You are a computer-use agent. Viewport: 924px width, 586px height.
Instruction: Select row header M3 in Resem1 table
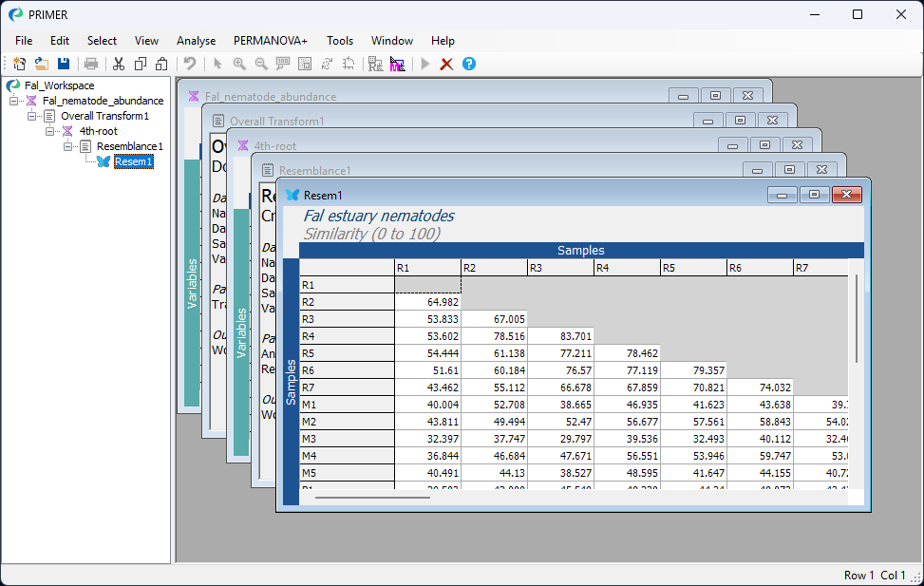pos(347,438)
